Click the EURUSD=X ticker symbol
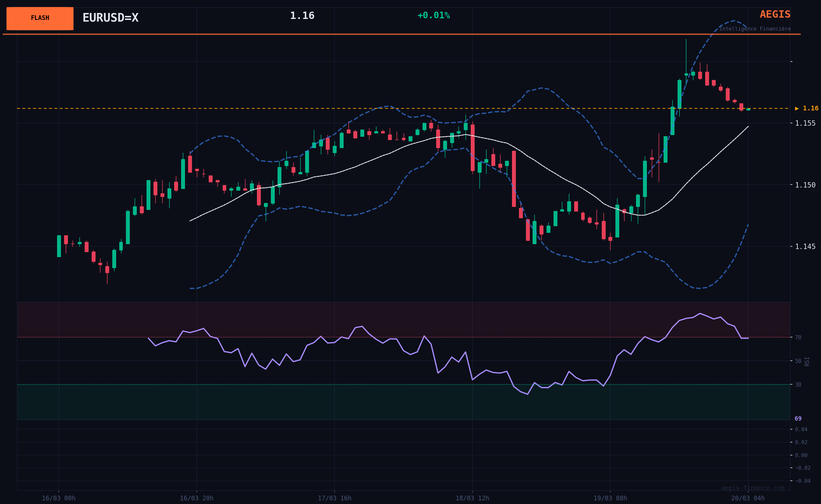This screenshot has height=504, width=821. [x=110, y=18]
